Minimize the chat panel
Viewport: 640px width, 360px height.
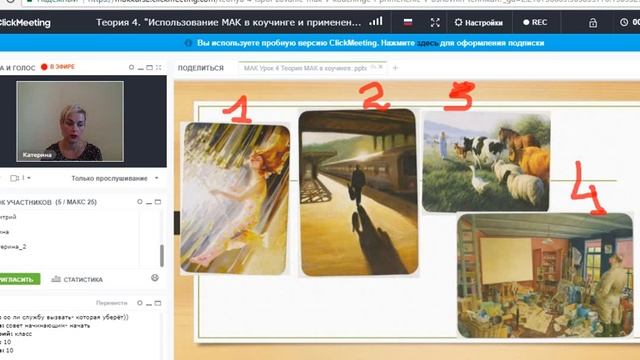pyautogui.click(x=149, y=304)
